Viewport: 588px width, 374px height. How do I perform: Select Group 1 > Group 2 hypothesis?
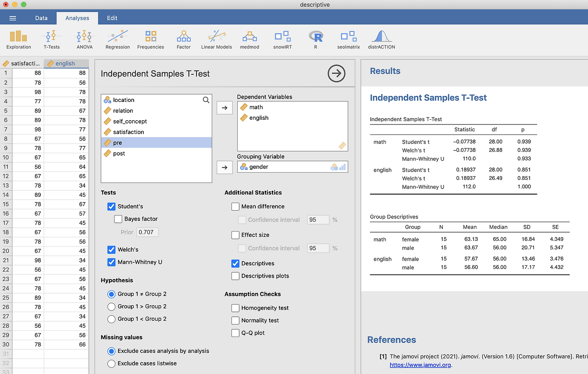(111, 307)
